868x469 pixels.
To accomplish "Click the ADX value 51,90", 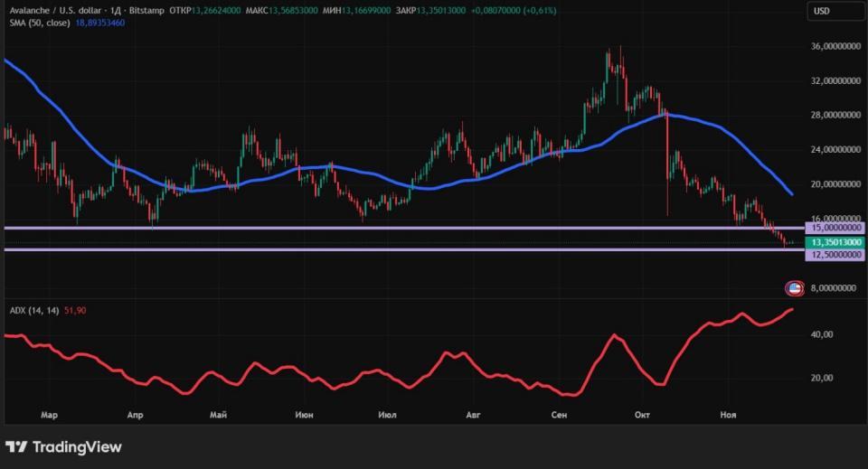I will [x=76, y=310].
